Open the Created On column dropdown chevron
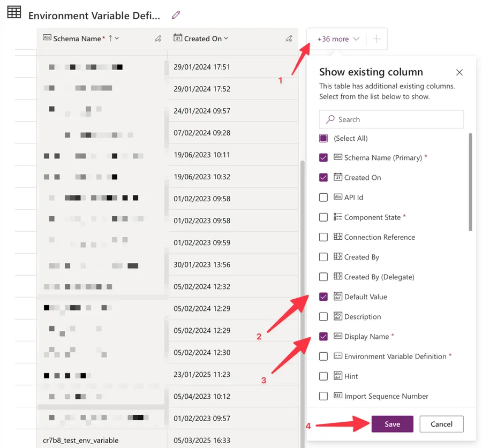The width and height of the screenshot is (482, 448). tap(226, 39)
